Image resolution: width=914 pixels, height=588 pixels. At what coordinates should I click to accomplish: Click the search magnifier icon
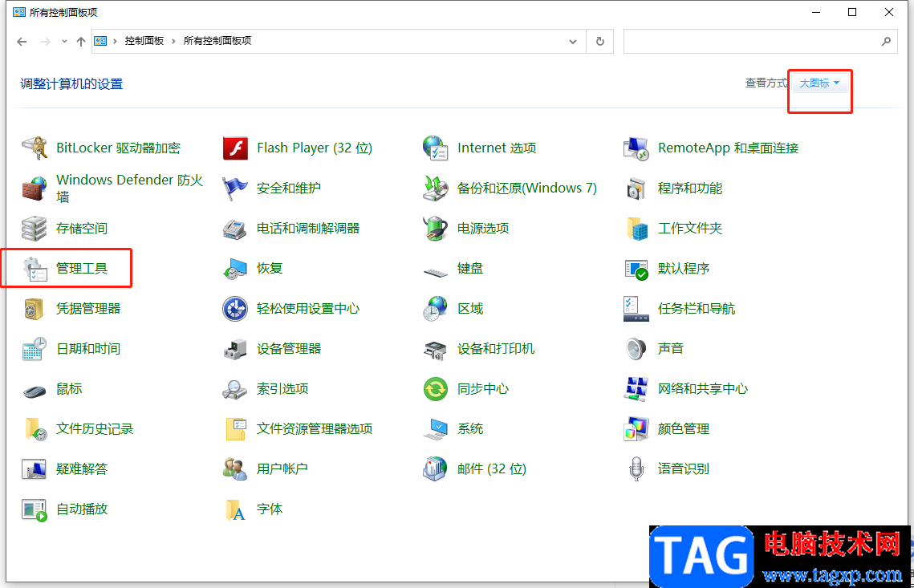pos(886,42)
